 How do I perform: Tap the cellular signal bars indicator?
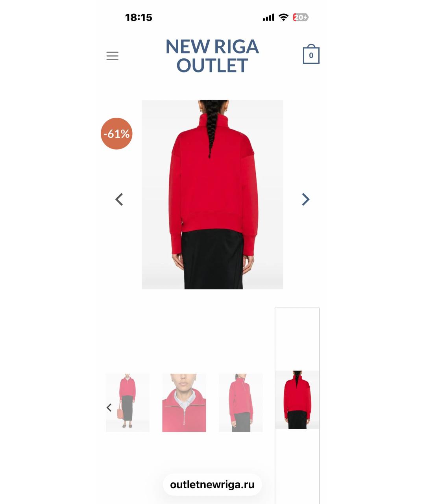pos(268,17)
